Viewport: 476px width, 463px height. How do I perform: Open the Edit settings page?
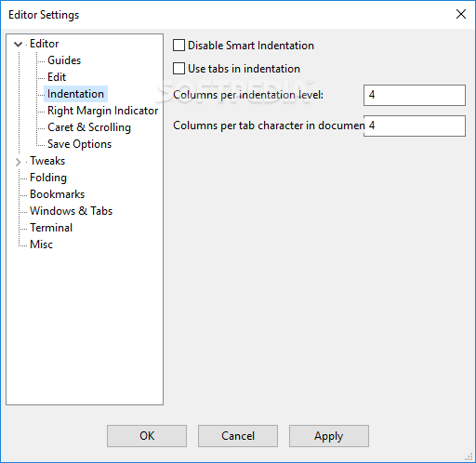coord(57,77)
